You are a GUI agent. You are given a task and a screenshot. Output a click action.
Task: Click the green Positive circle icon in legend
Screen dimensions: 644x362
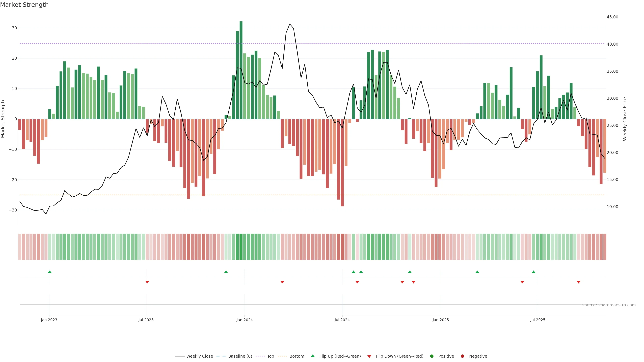[x=432, y=356]
